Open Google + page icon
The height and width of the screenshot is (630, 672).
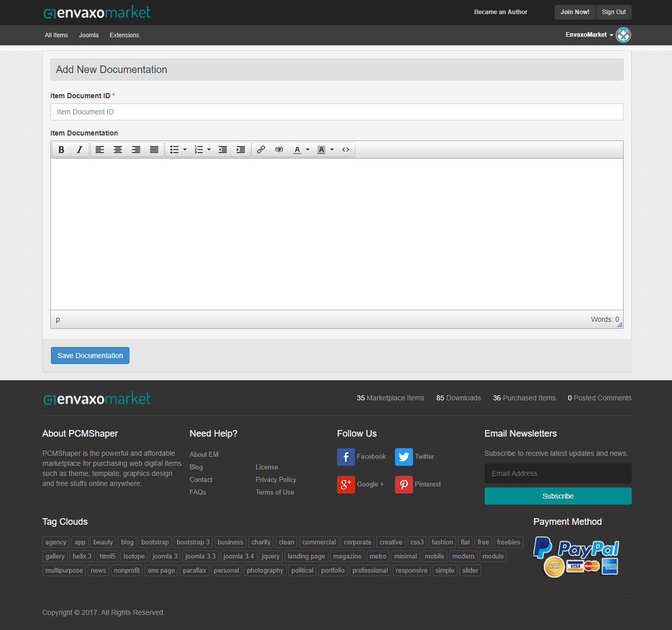click(346, 484)
